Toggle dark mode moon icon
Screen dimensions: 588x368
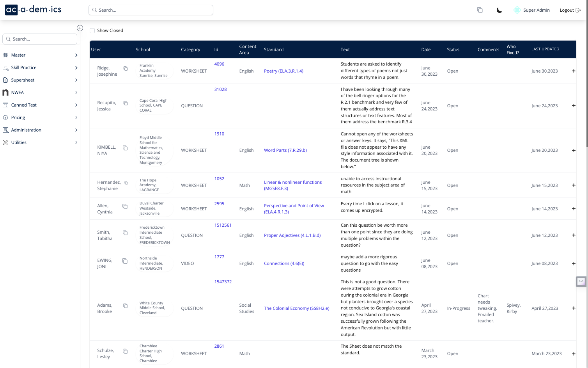499,10
